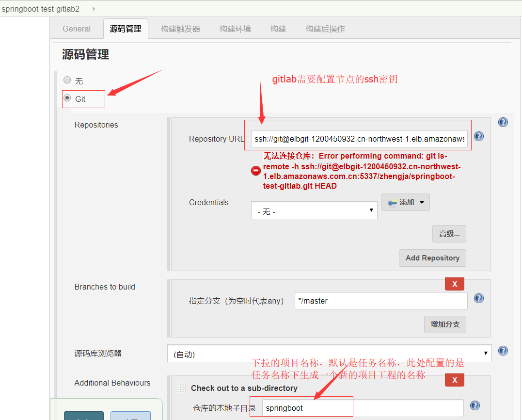This screenshot has height=420, width=522.
Task: Click the 无法连接仓库 error message text
Action: [362, 171]
